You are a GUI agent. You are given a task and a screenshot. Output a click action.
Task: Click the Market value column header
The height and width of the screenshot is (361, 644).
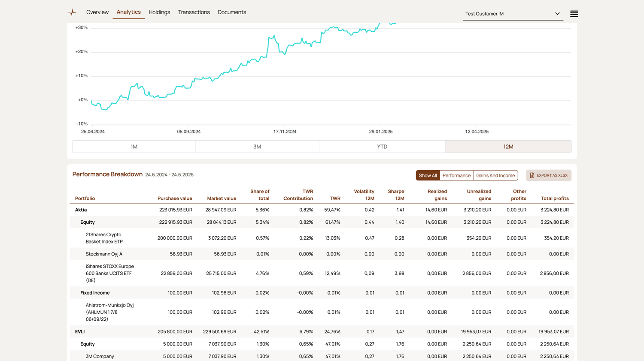click(222, 199)
